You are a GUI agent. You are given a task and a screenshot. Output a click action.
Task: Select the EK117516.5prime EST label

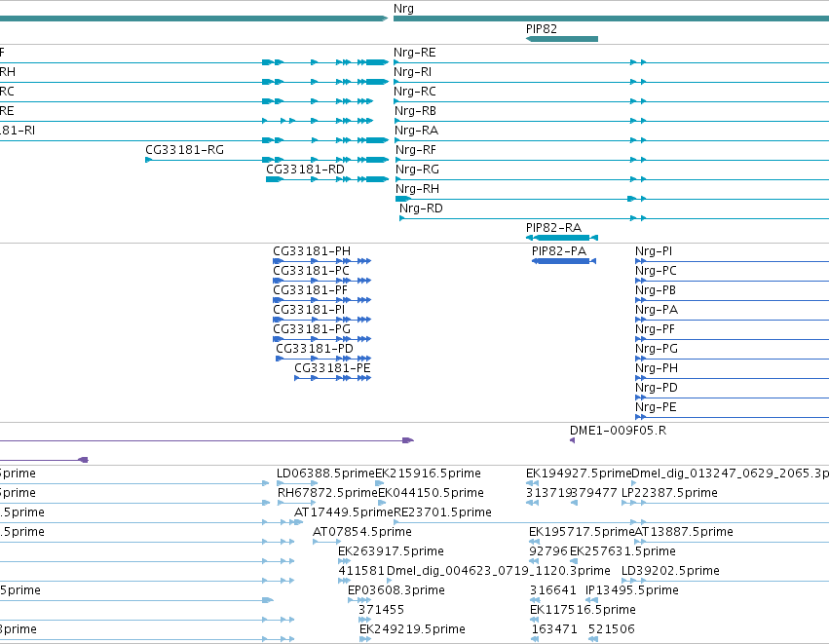[583, 610]
